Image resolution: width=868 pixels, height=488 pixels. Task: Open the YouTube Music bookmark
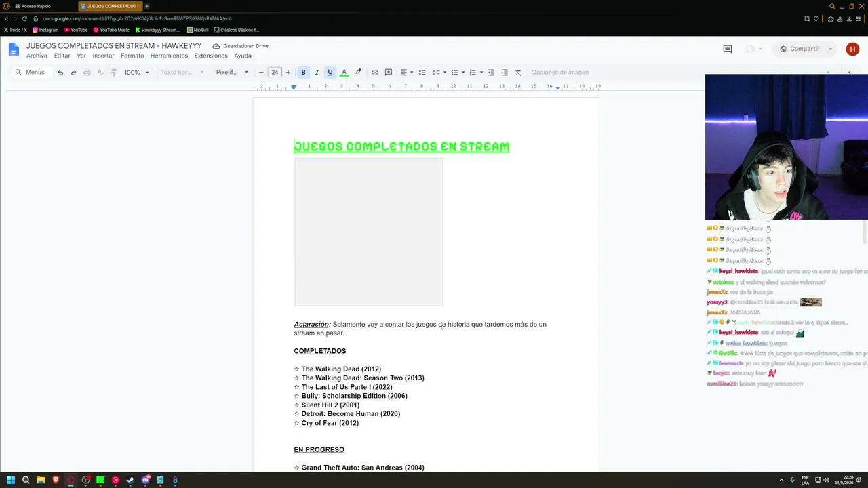(x=111, y=30)
